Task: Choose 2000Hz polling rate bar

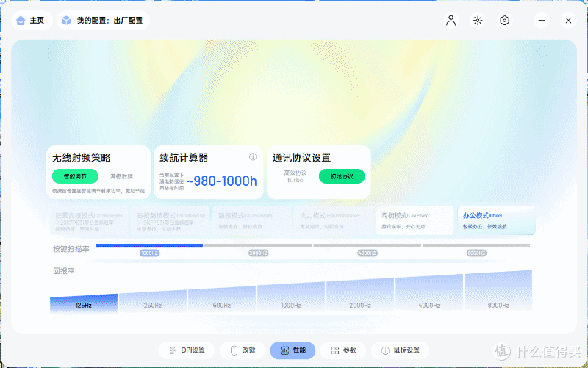Action: 360,295
